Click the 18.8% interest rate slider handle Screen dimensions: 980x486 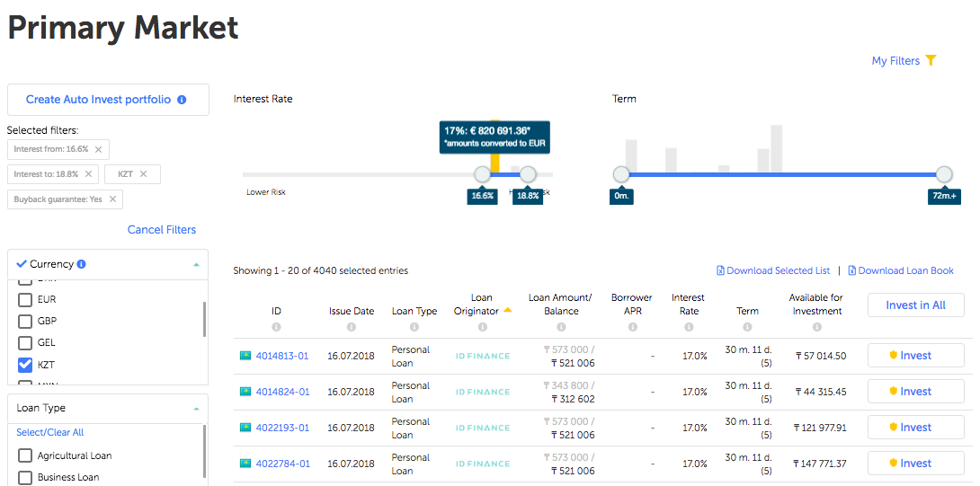[x=528, y=174]
